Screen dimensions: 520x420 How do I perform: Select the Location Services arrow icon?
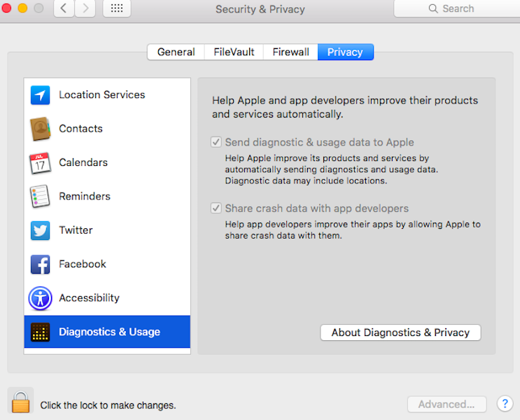(40, 95)
